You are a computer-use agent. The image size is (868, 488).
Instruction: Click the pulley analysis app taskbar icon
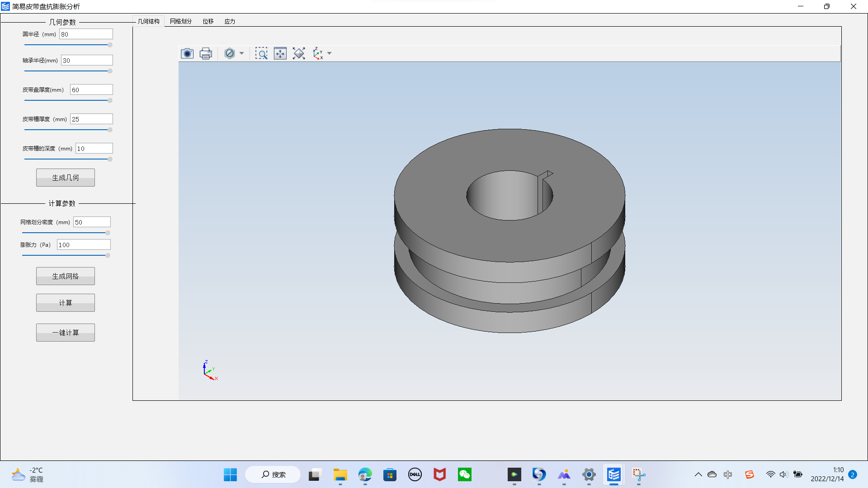(613, 474)
